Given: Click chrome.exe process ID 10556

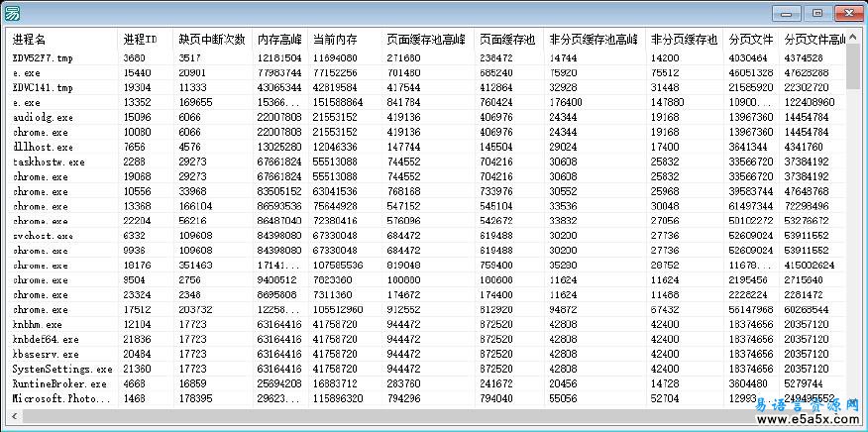Looking at the screenshot, I should 138,191.
